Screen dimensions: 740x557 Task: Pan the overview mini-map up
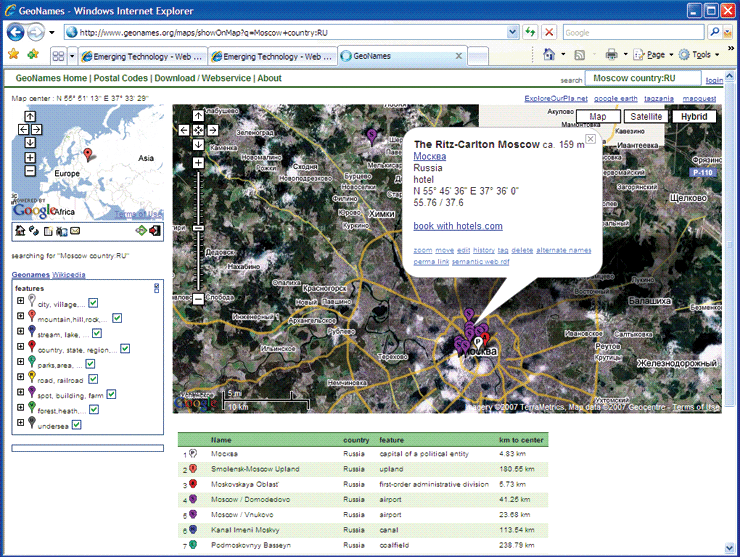point(30,116)
